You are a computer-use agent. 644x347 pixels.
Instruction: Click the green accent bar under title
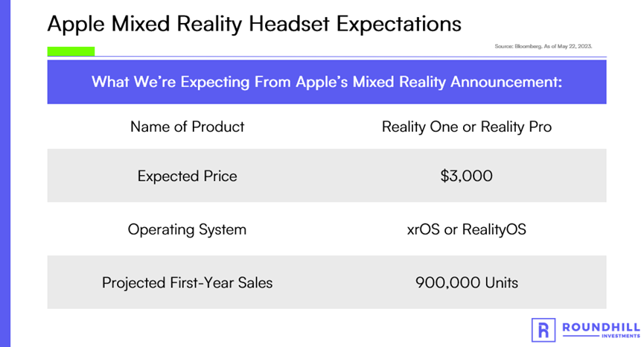(x=71, y=51)
